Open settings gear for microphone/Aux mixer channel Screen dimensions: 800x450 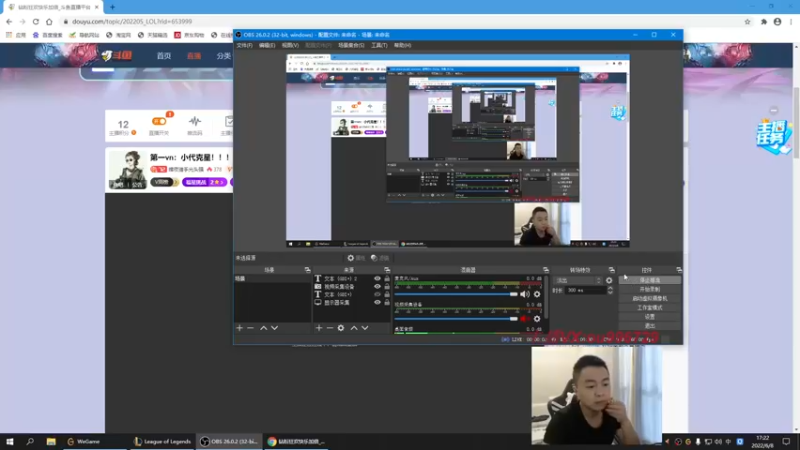(537, 294)
